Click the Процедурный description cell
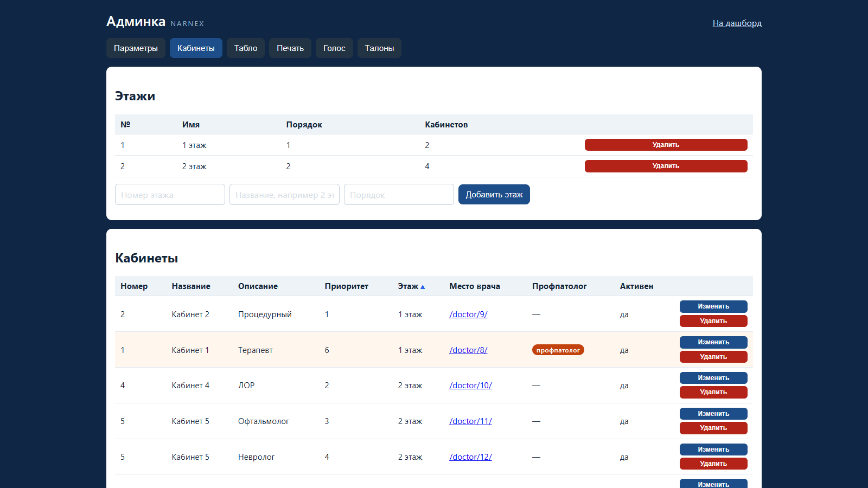The width and height of the screenshot is (868, 488). pyautogui.click(x=265, y=314)
